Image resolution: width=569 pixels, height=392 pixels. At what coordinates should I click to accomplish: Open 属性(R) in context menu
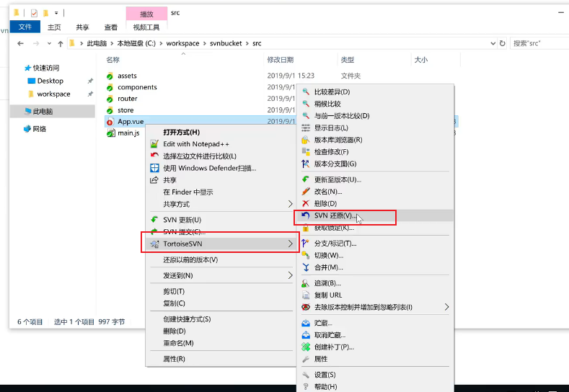174,359
